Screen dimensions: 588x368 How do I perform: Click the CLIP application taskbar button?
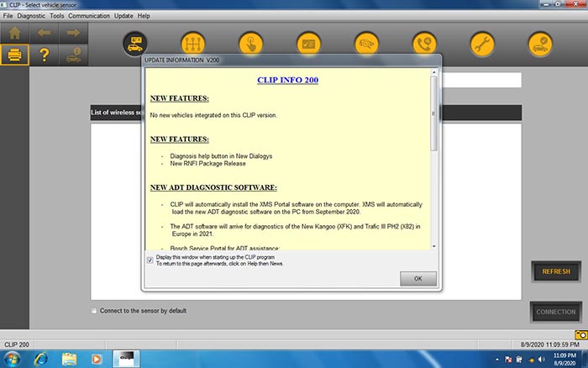pos(126,359)
